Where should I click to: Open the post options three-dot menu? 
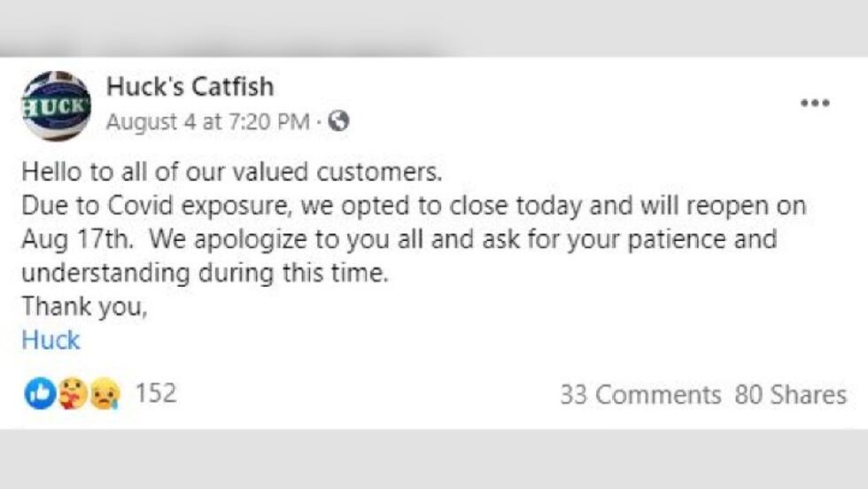[x=814, y=103]
